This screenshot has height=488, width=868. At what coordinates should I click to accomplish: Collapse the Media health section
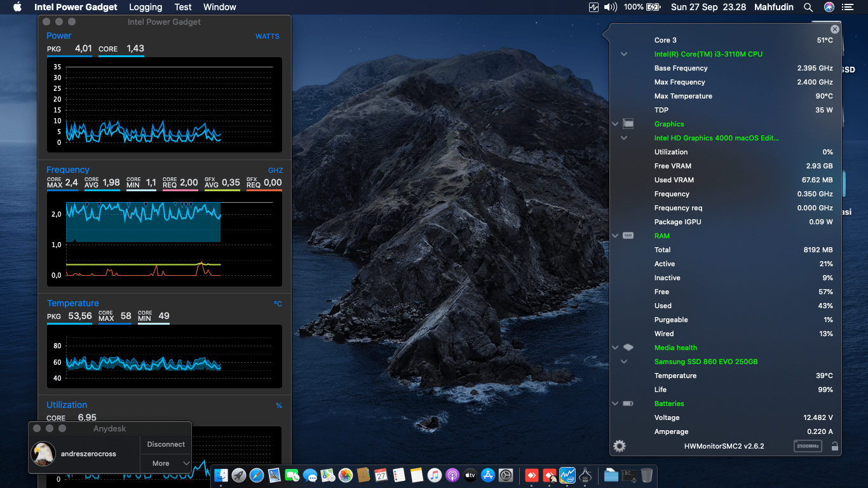615,348
